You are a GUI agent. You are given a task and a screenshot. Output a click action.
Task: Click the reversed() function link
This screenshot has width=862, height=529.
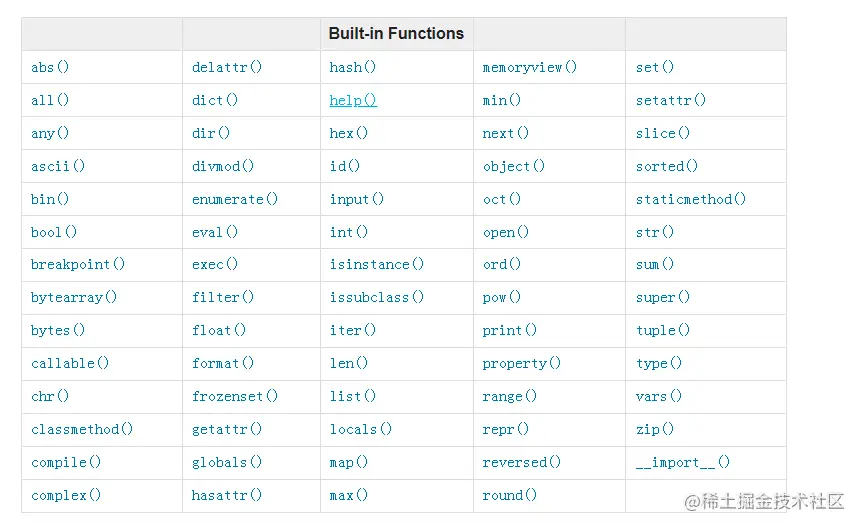(x=522, y=462)
